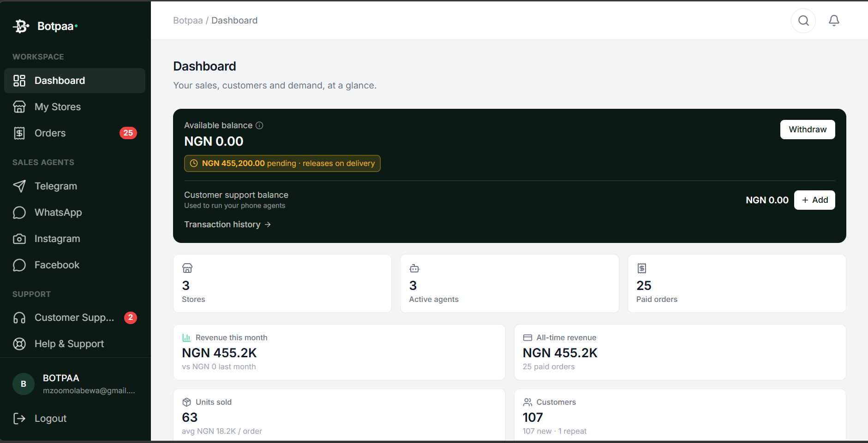868x443 pixels.
Task: Add funds with the + Add button
Action: click(814, 200)
